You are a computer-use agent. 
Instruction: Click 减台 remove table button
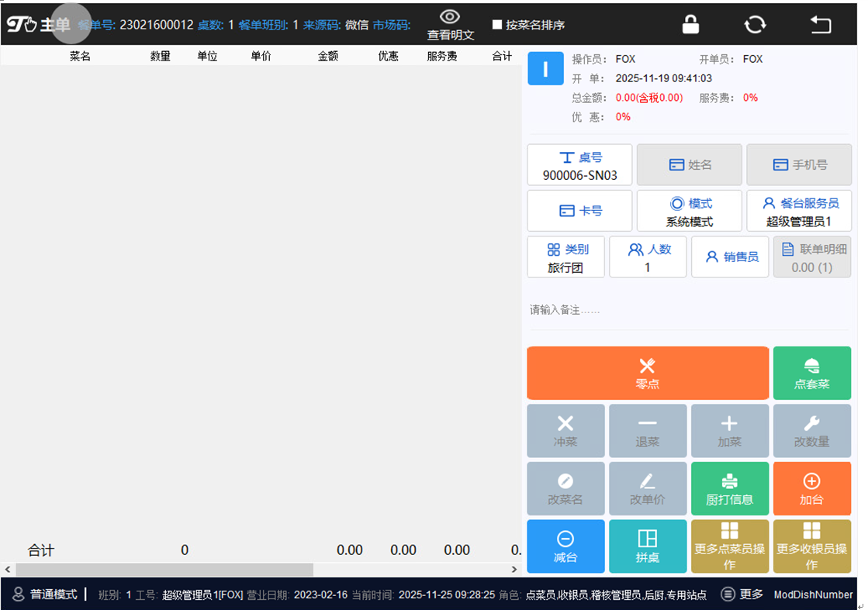tap(565, 546)
